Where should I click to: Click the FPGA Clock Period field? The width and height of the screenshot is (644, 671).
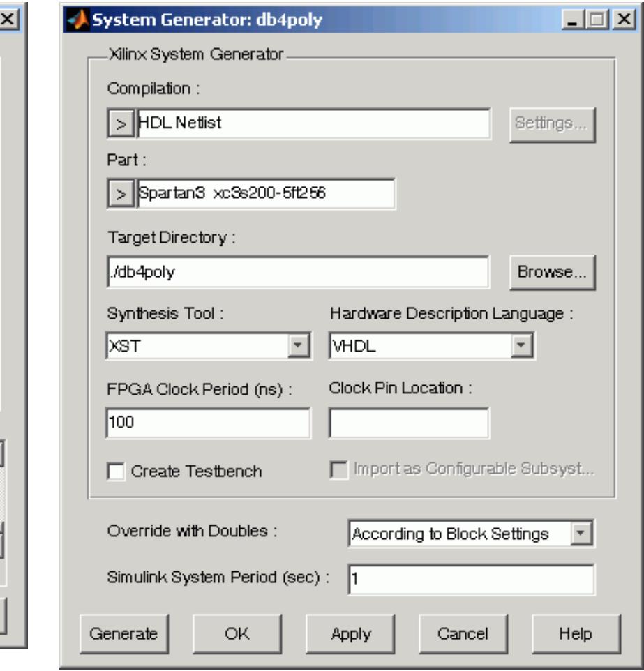click(207, 423)
